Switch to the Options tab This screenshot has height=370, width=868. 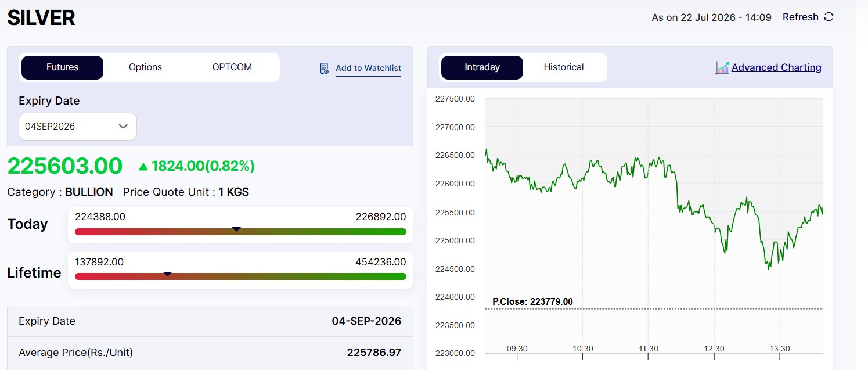(x=145, y=67)
